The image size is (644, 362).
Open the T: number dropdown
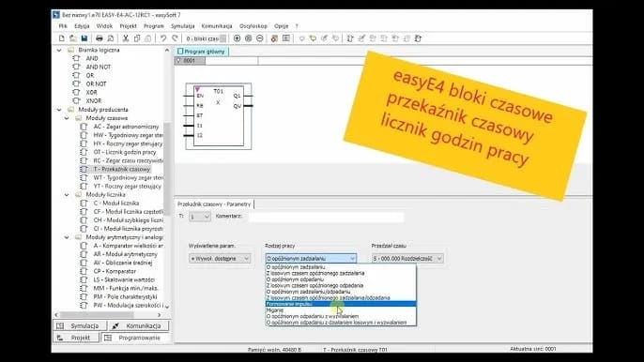(x=200, y=217)
